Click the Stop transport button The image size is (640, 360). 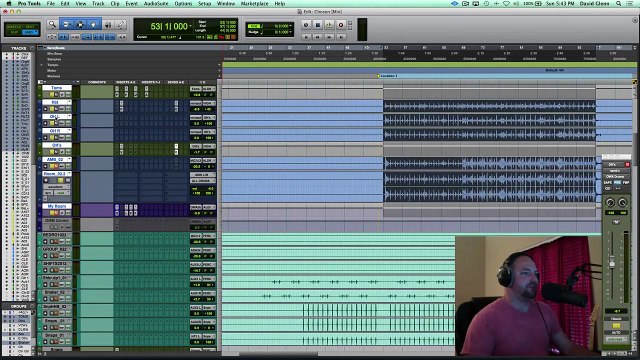coord(318,25)
